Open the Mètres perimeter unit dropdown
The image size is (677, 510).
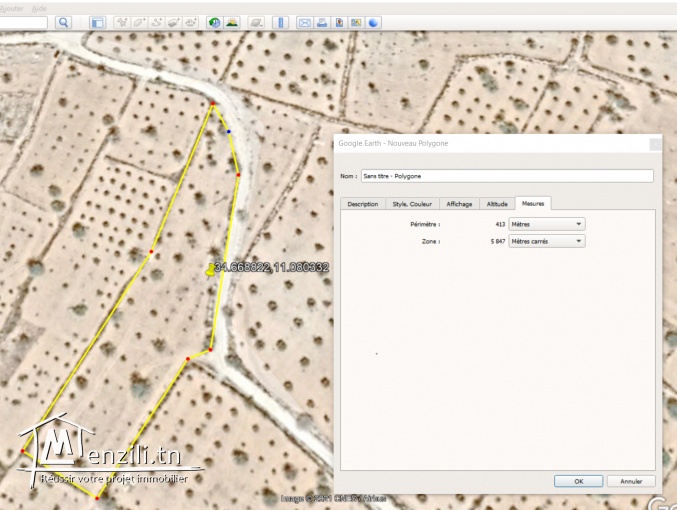click(x=547, y=224)
